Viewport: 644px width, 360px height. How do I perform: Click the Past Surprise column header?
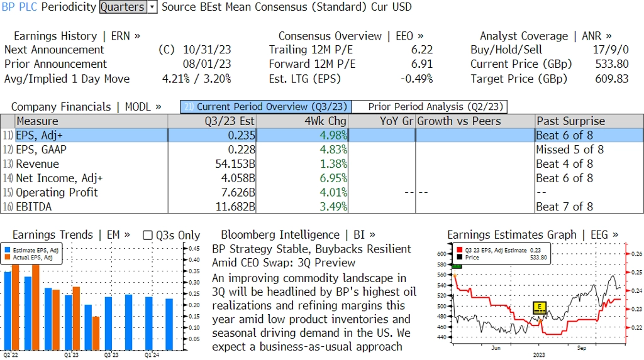click(589, 121)
